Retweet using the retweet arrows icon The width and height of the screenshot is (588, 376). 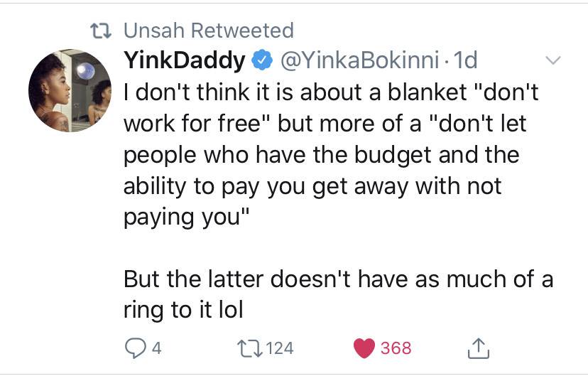(249, 348)
